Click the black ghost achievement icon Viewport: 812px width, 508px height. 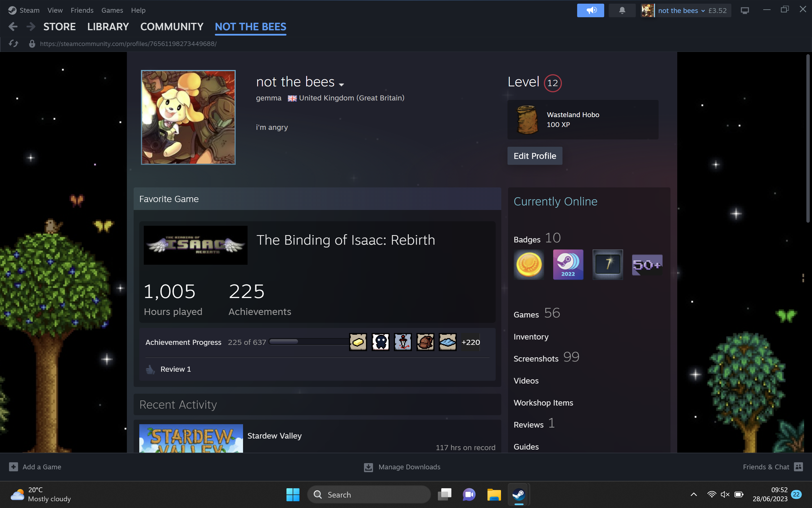tap(381, 342)
